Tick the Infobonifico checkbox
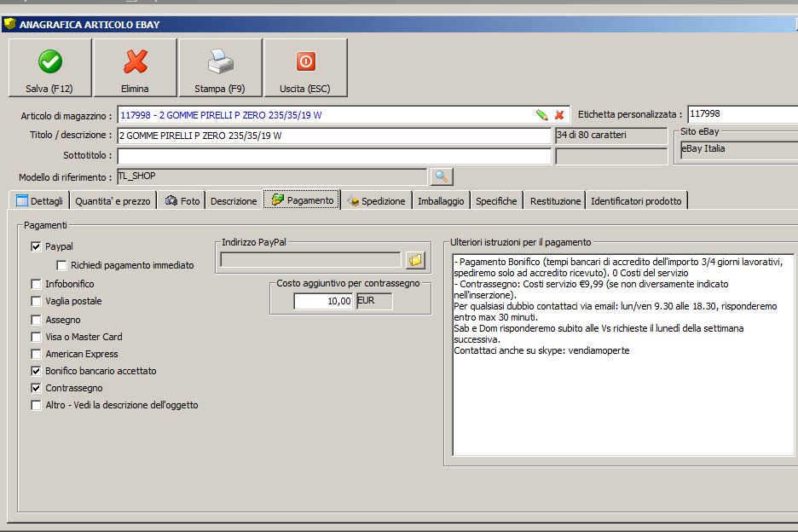Viewport: 798px width, 532px height. point(36,284)
